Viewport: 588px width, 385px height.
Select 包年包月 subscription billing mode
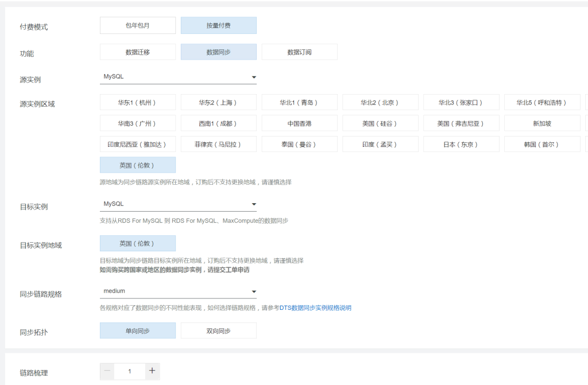138,25
